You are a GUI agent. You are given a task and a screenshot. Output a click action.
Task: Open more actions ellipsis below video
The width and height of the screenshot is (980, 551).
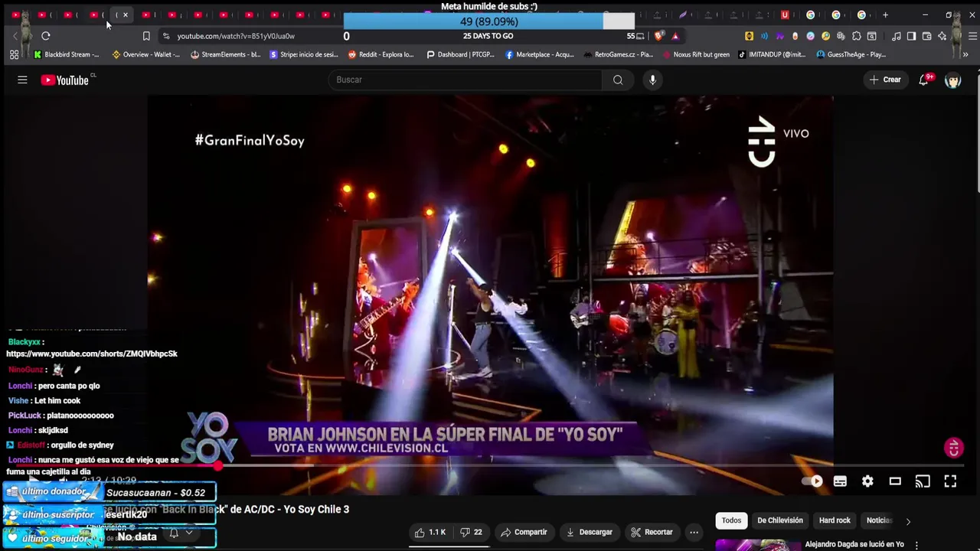(x=694, y=532)
